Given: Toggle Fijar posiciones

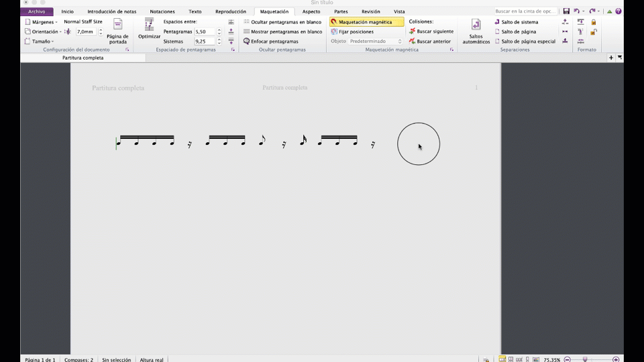Looking at the screenshot, I should pyautogui.click(x=352, y=32).
